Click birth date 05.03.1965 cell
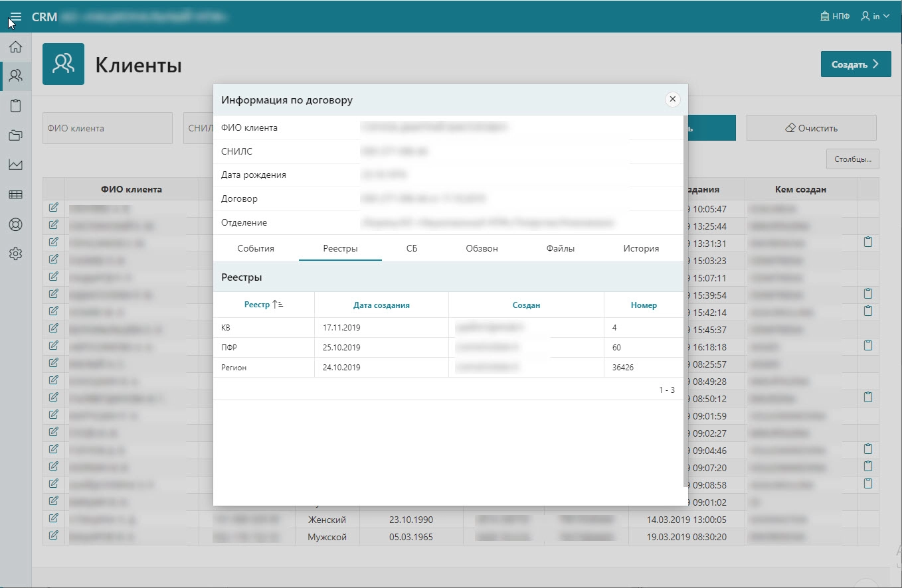The height and width of the screenshot is (588, 902). 411,537
